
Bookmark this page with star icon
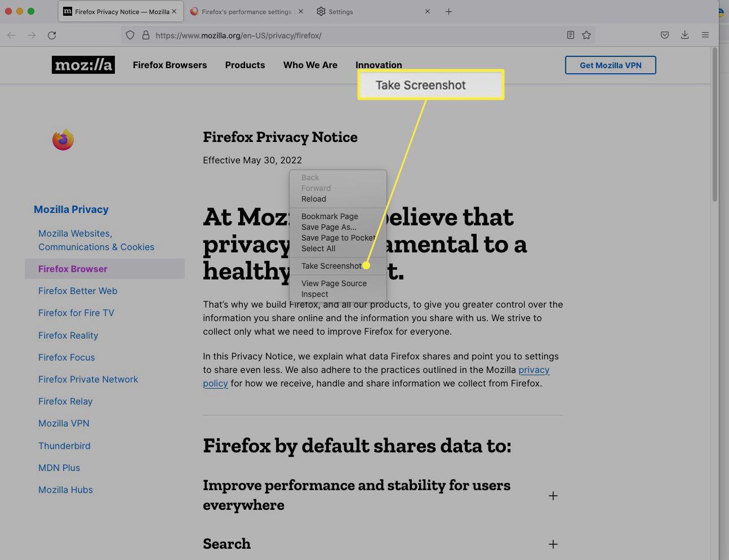point(586,35)
